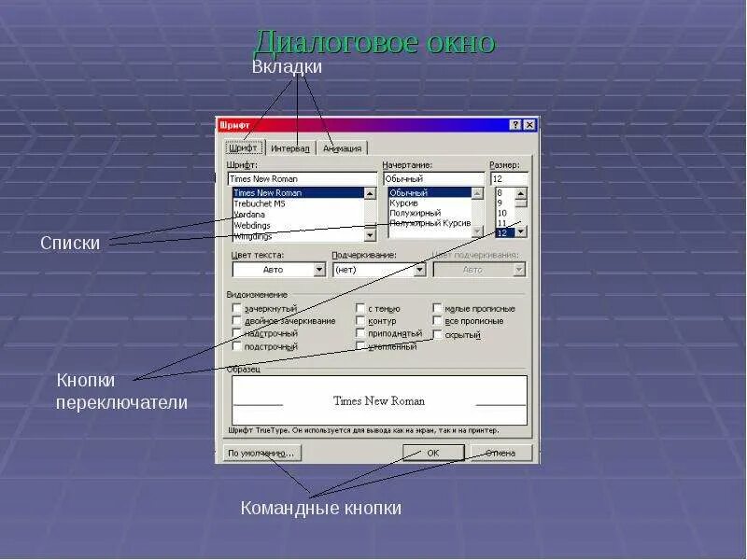Close the Шрифт dialog with the X button
Image resolution: width=747 pixels, height=560 pixels.
tap(529, 125)
